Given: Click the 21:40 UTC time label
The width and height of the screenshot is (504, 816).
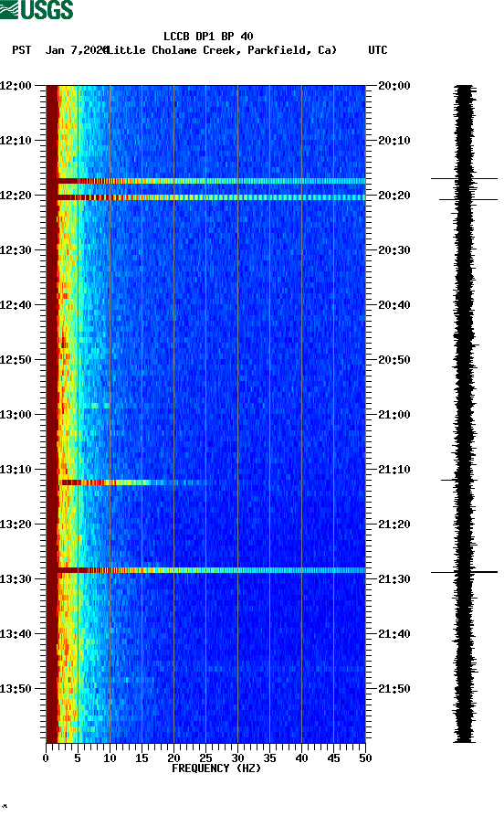Looking at the screenshot, I should tap(394, 634).
